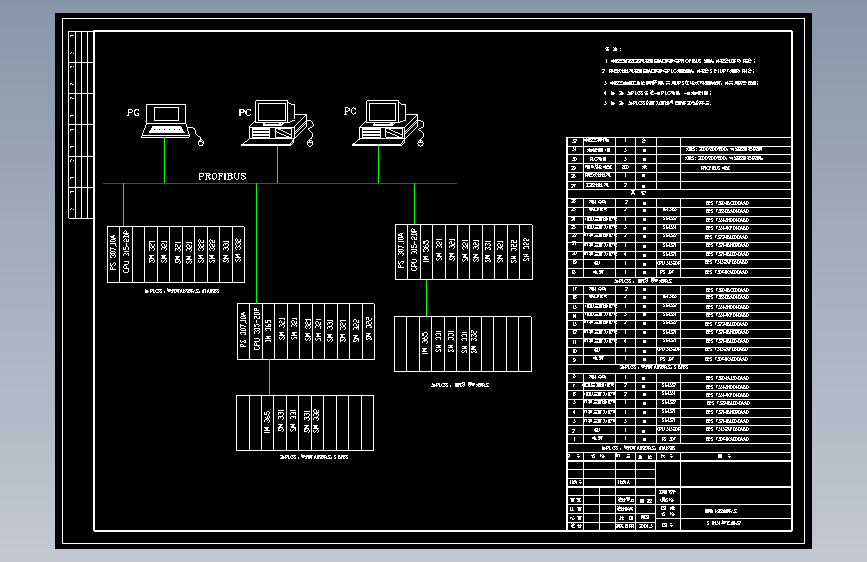Click the CPU 315-2DP module in the leftmost rack

[x=126, y=254]
